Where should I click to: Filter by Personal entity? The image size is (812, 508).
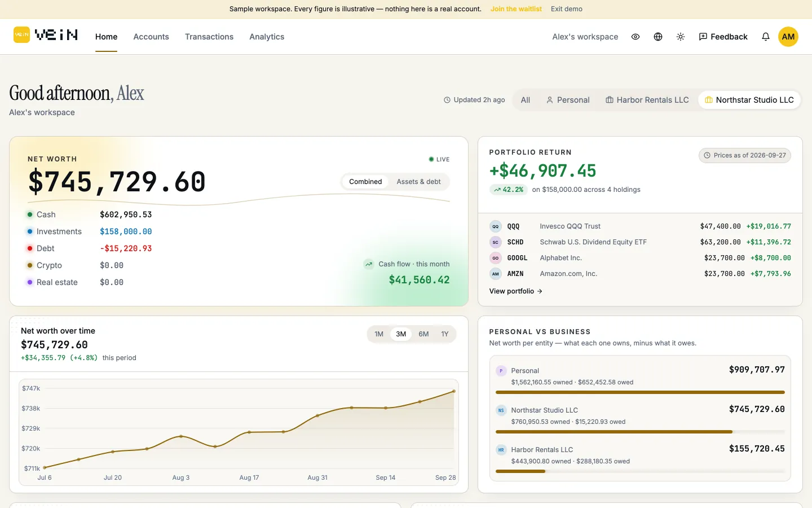[x=568, y=100]
